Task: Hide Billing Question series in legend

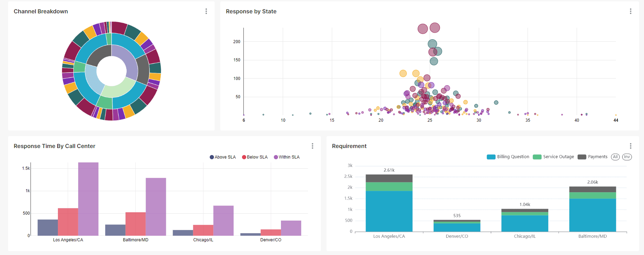Action: point(508,157)
